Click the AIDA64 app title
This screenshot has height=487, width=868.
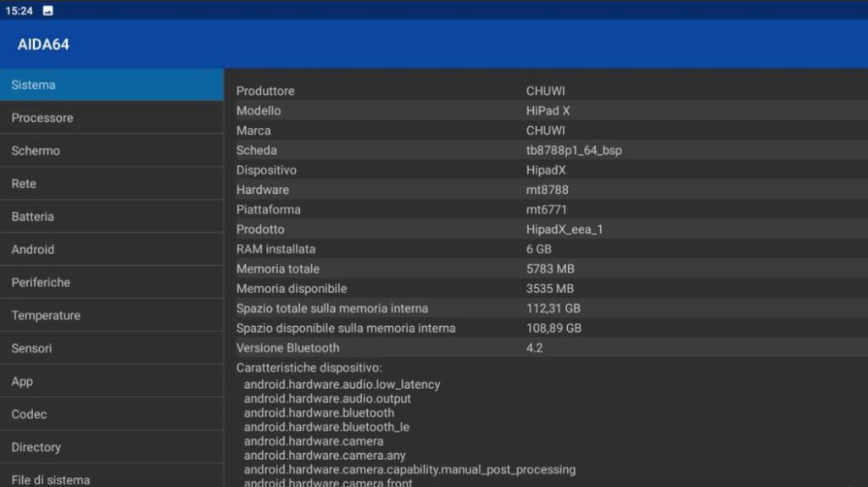[43, 45]
